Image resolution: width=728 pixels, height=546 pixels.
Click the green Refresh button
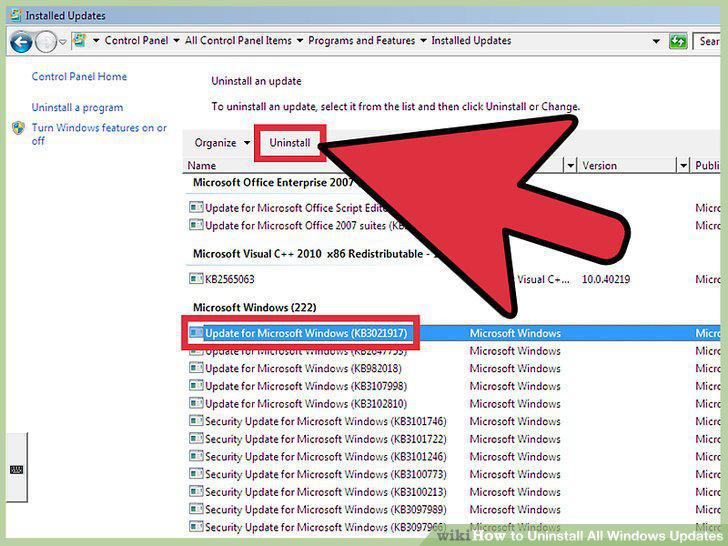(678, 41)
